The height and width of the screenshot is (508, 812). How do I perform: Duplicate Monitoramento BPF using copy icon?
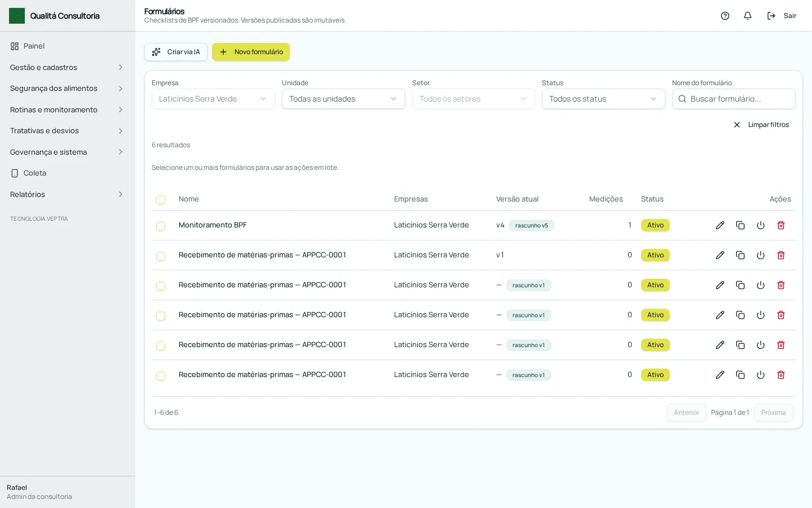point(740,225)
